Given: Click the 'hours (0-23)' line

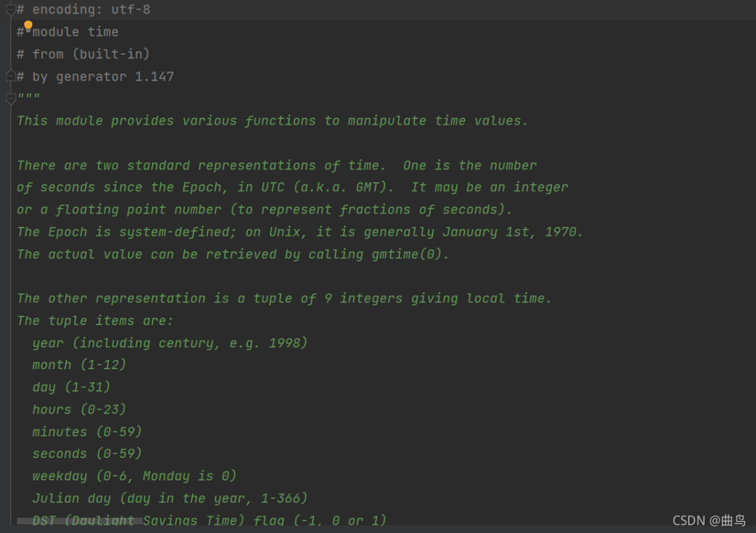Looking at the screenshot, I should 79,410.
